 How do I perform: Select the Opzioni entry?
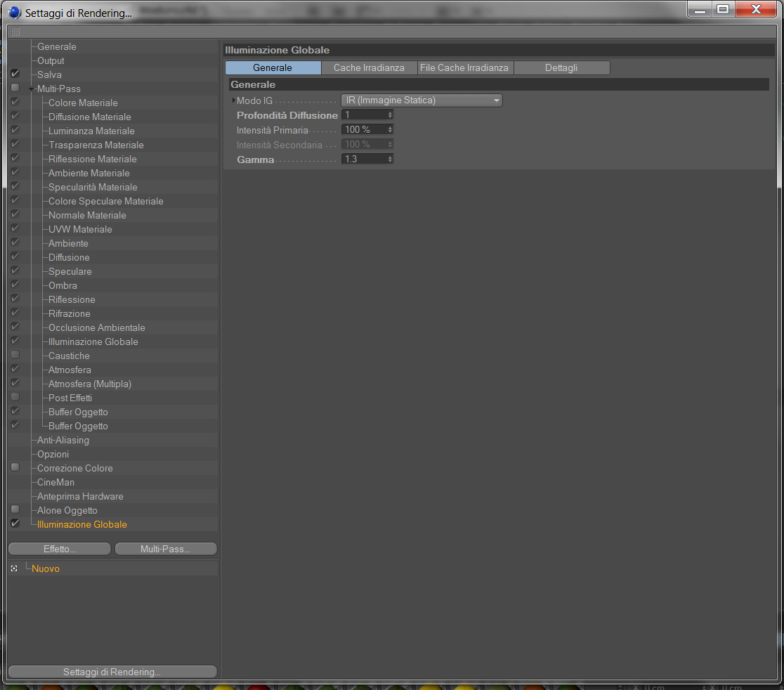[53, 454]
